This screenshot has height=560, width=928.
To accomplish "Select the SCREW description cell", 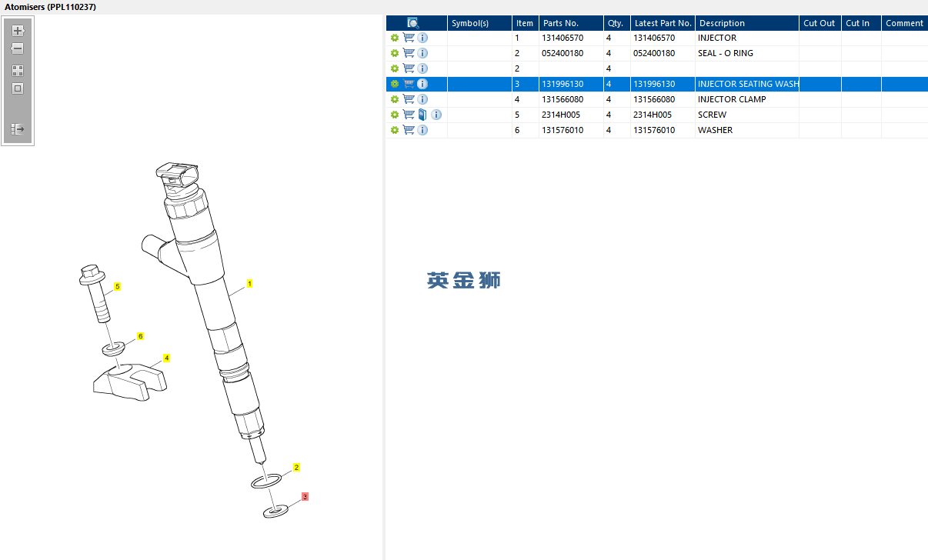I will (x=747, y=115).
